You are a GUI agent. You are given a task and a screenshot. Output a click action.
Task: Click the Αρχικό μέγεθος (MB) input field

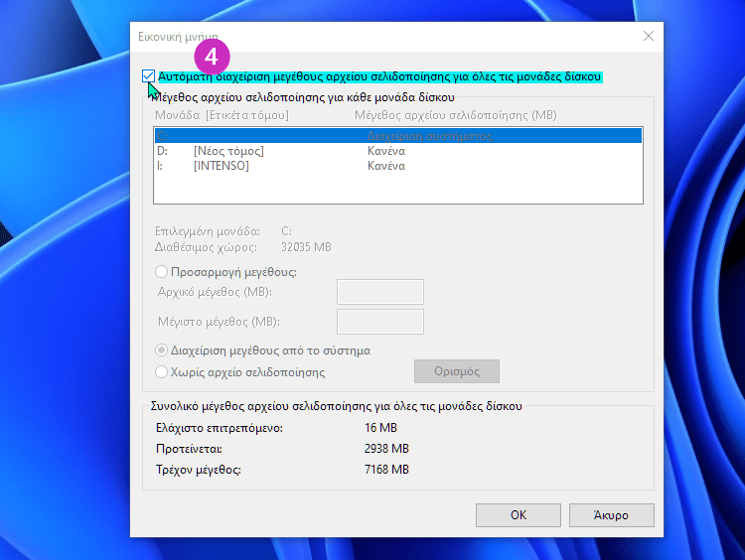[x=380, y=292]
